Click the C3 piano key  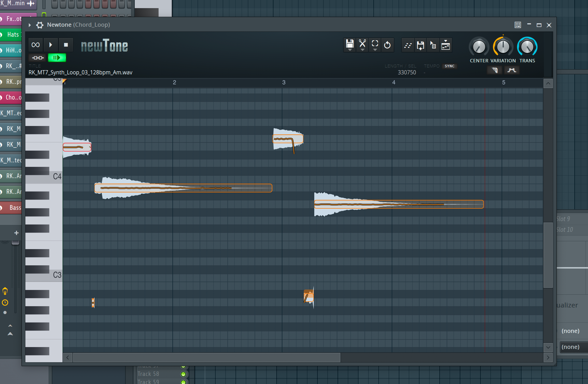click(44, 276)
